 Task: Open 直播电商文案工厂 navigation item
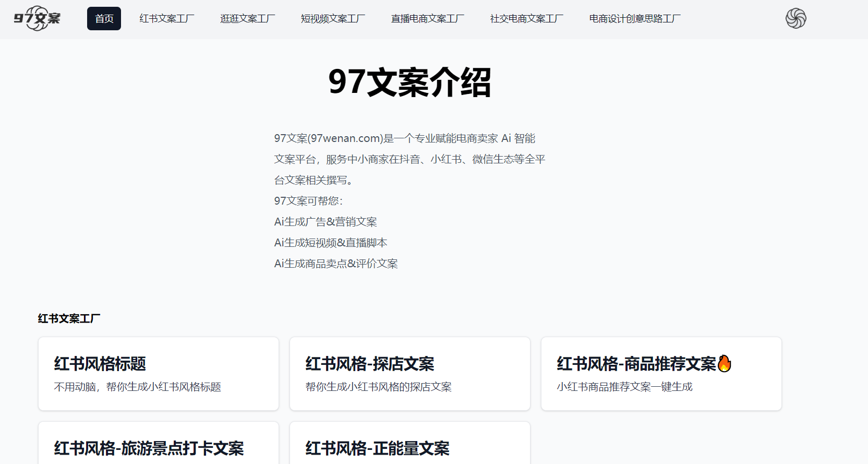(x=427, y=19)
